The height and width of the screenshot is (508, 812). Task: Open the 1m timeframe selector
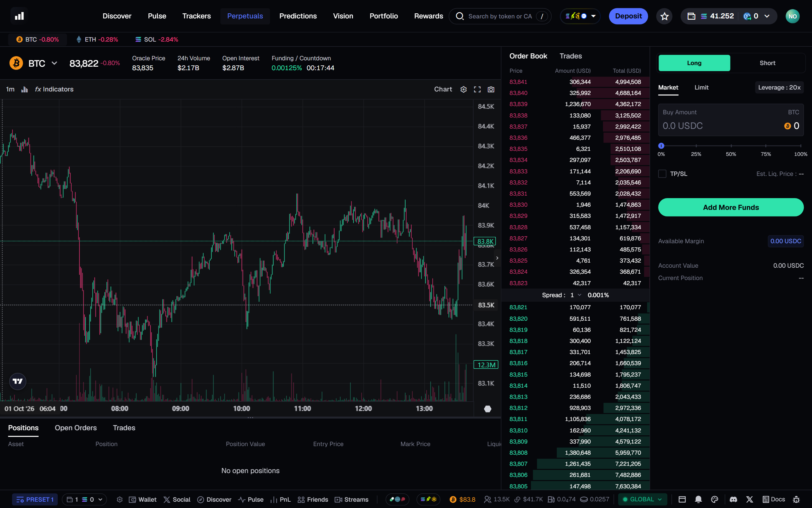(x=10, y=89)
